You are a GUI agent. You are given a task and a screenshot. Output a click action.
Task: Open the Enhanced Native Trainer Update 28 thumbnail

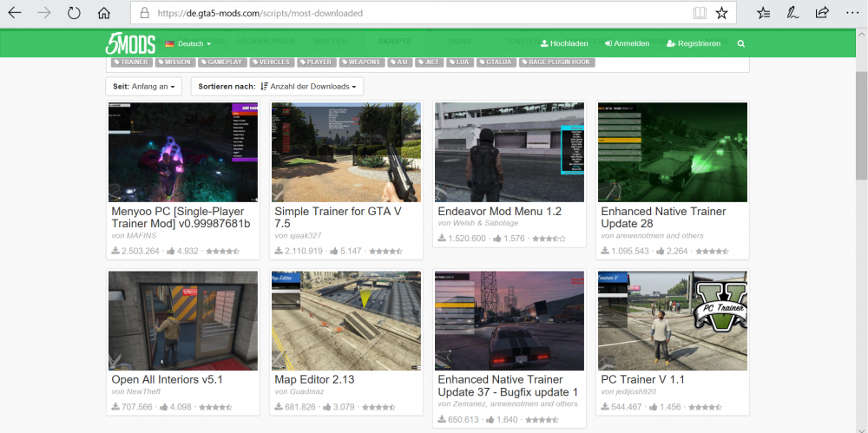(673, 152)
